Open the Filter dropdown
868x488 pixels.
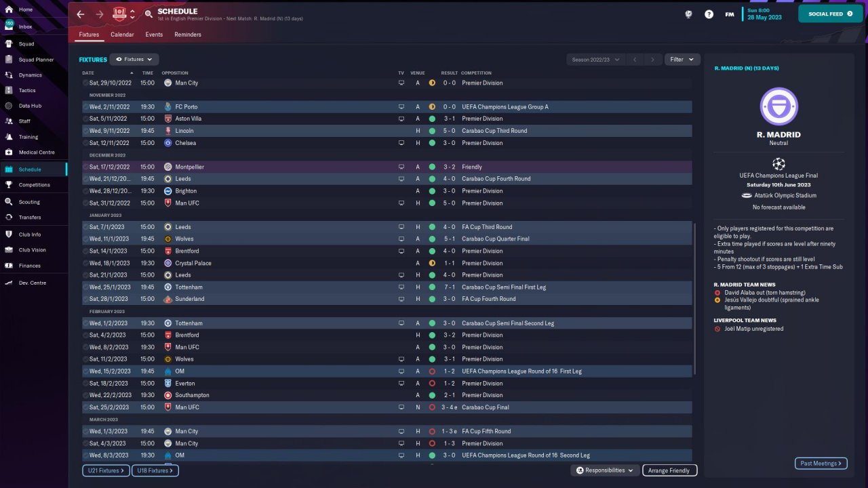pyautogui.click(x=682, y=60)
